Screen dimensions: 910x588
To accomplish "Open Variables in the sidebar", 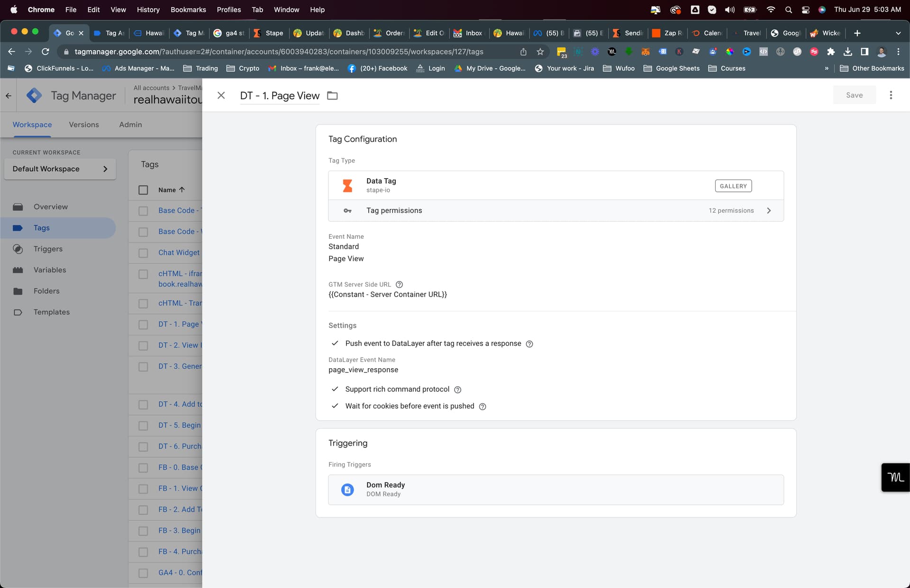I will pyautogui.click(x=50, y=270).
